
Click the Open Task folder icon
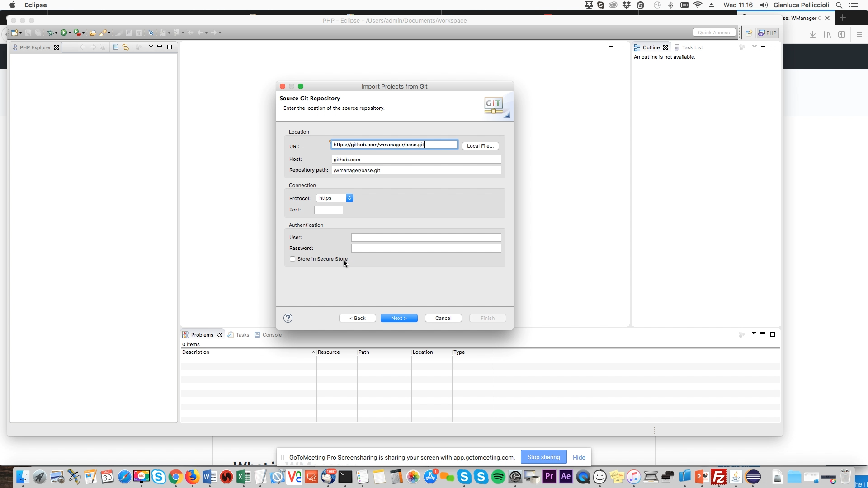(x=92, y=33)
